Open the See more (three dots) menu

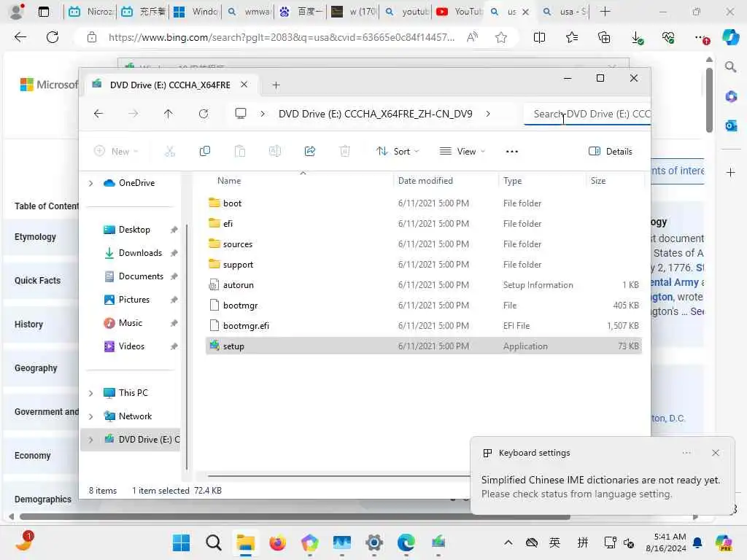point(511,152)
